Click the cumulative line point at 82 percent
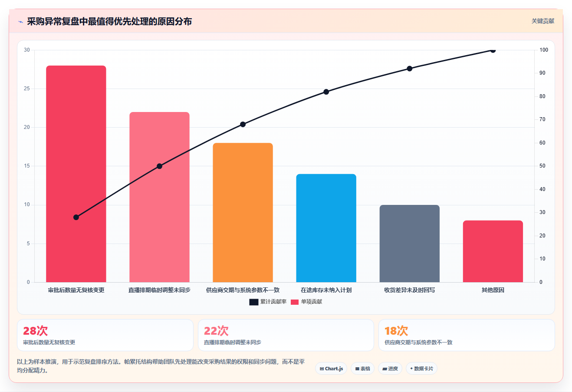The image size is (572, 392). pos(326,92)
